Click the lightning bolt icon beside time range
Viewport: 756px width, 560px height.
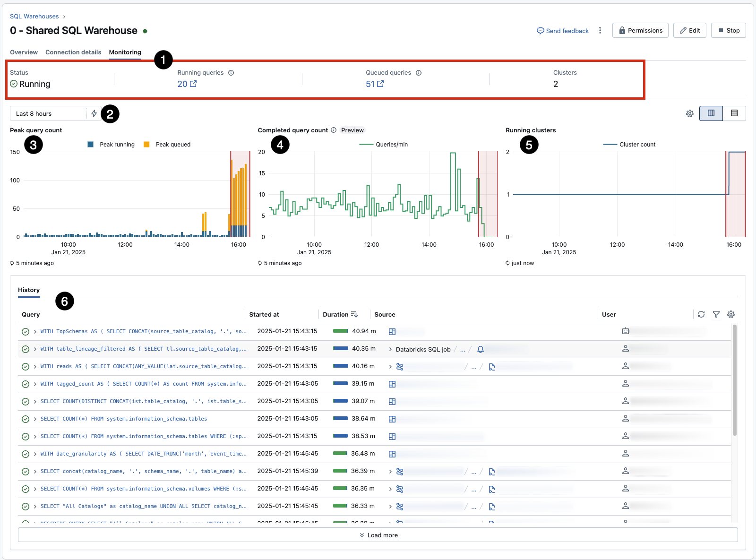click(x=94, y=113)
